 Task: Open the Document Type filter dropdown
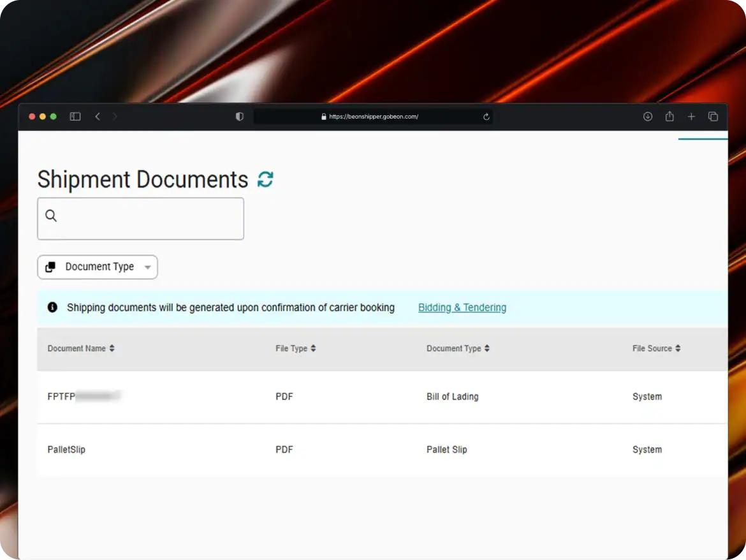[x=98, y=267]
